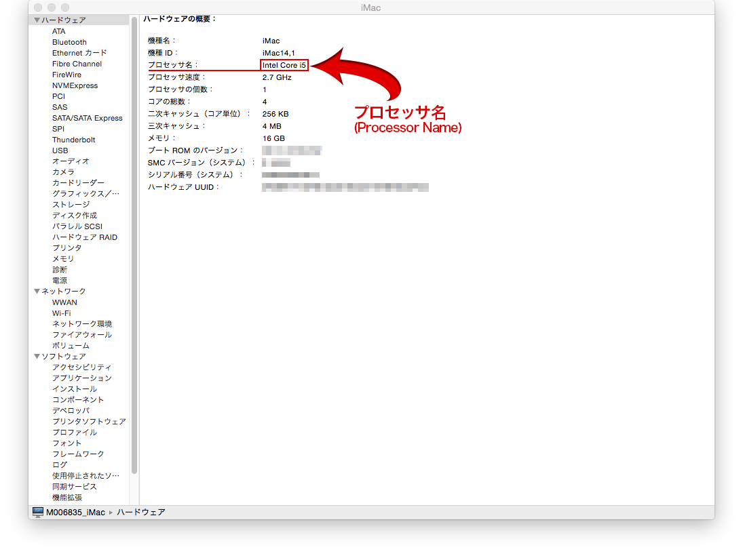The width and height of the screenshot is (743, 560).
Task: Open Fibre Channel details
Action: 77,64
